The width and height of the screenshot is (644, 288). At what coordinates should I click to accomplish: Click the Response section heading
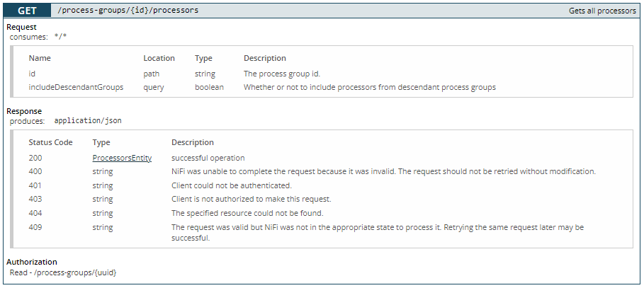pyautogui.click(x=24, y=111)
